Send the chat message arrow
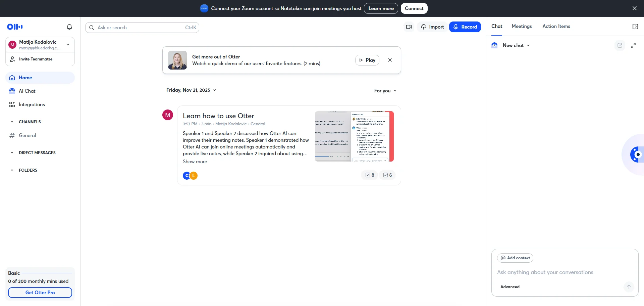 point(629,287)
